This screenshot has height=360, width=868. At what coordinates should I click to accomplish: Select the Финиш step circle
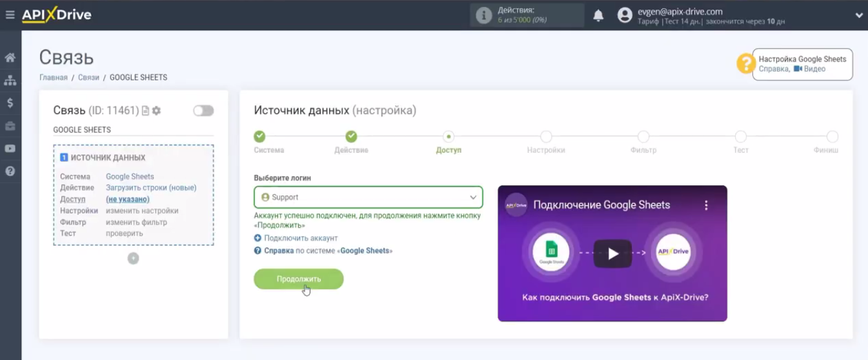[x=833, y=136]
